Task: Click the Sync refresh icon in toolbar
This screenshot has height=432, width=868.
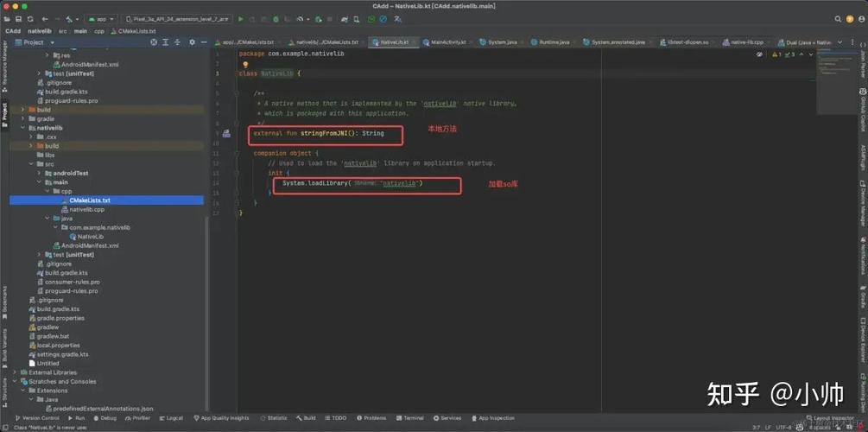Action: click(29, 18)
